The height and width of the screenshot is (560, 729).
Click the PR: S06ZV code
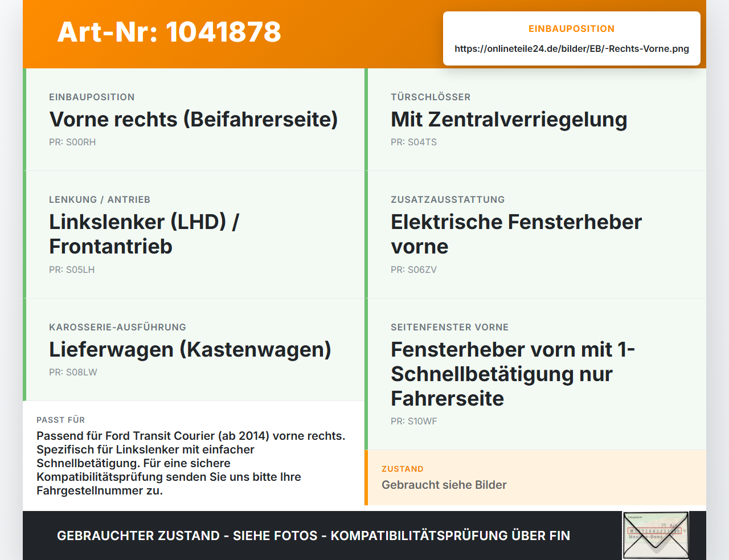point(414,270)
